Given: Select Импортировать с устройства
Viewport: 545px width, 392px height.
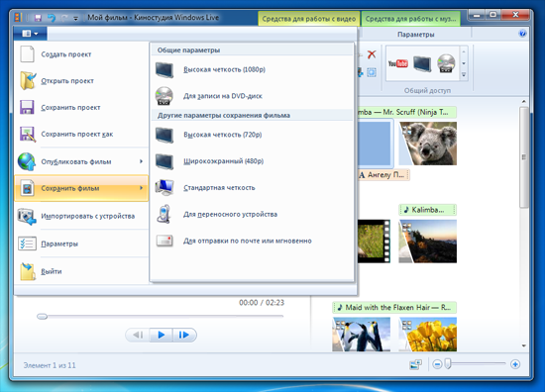Looking at the screenshot, I should 81,216.
